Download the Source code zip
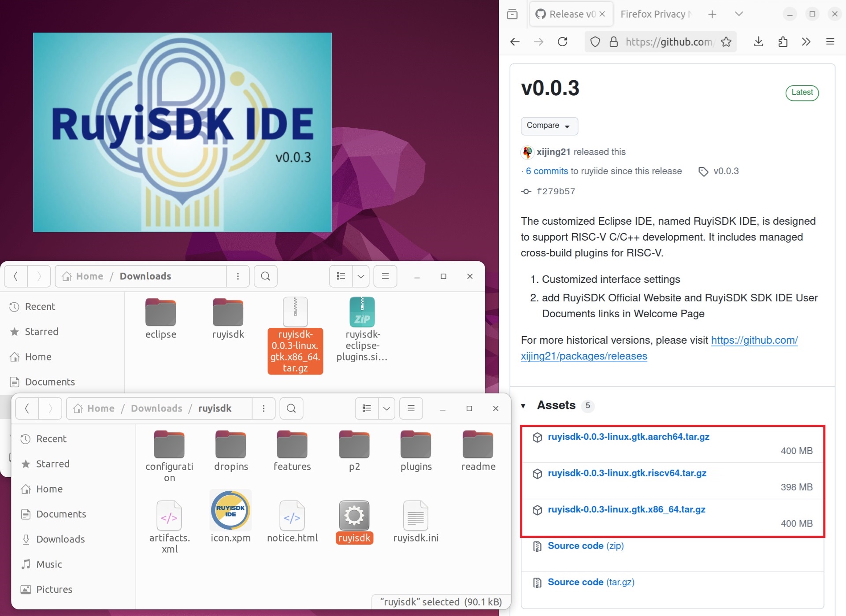The height and width of the screenshot is (616, 846). pyautogui.click(x=585, y=545)
